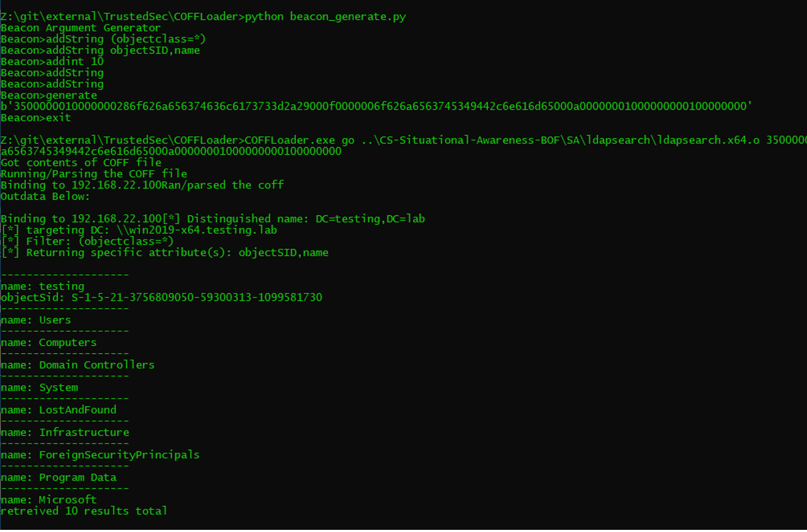Screen dimensions: 807x532
Task: Click the 'Beacon>generate' command line
Action: point(49,95)
